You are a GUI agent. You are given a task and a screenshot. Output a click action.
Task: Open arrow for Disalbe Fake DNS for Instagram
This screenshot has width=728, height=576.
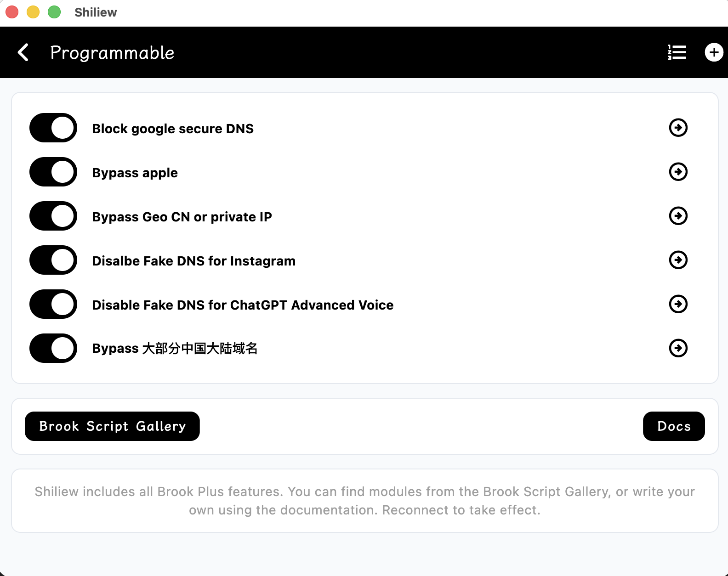678,260
